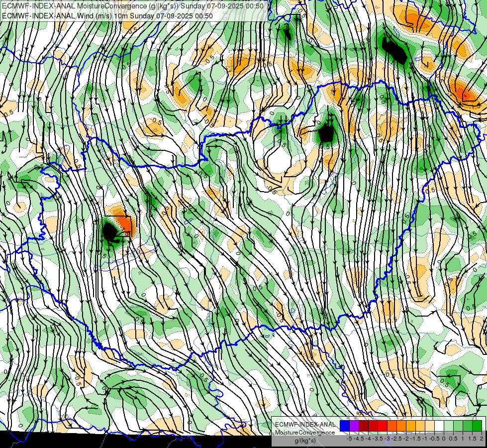Select the pale peach swatch (-1 to -0.5)
The width and height of the screenshot is (487, 448).
point(430,426)
